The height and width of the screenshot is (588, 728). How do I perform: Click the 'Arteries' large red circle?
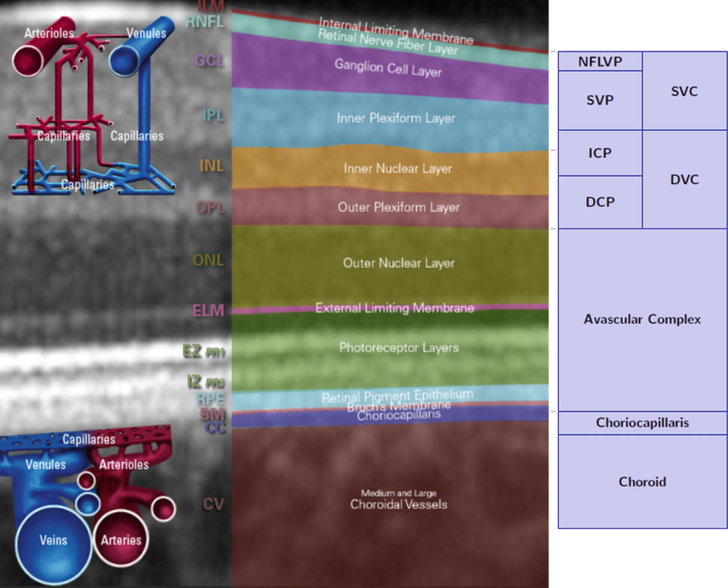(121, 539)
